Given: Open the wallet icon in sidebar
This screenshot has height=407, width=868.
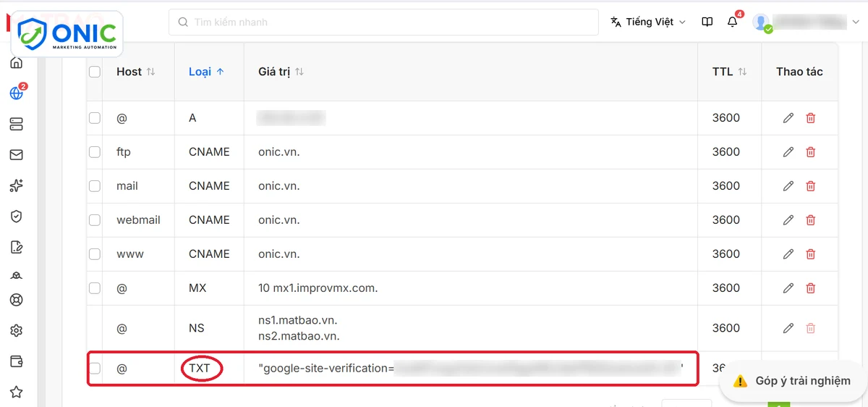Looking at the screenshot, I should click(x=16, y=361).
